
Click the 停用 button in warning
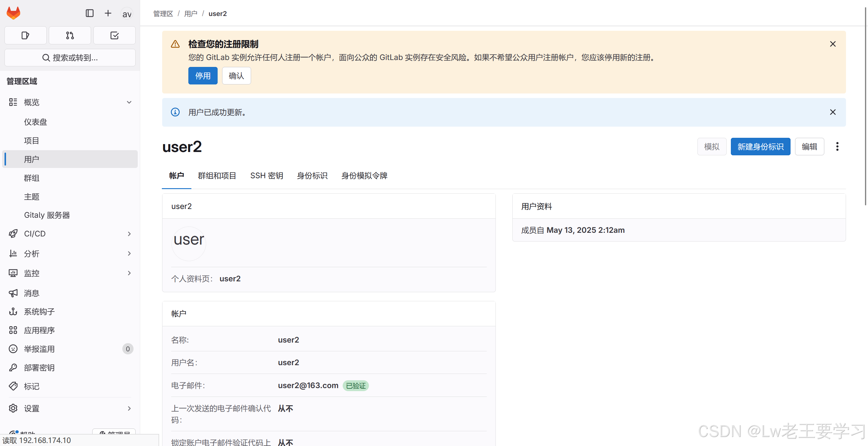203,76
